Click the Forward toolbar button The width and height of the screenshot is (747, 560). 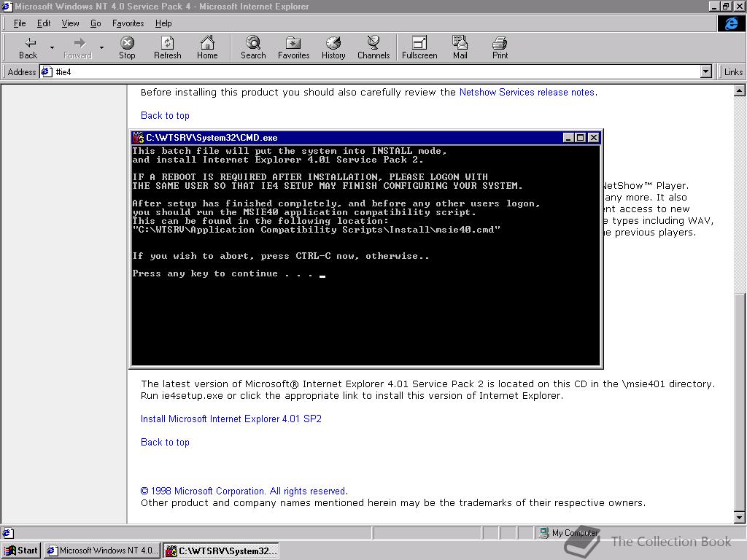click(78, 47)
